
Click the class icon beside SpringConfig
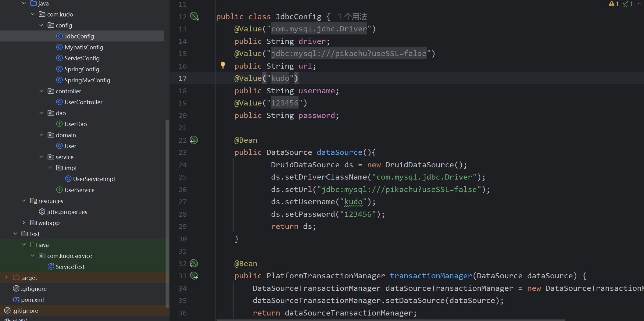click(x=59, y=69)
